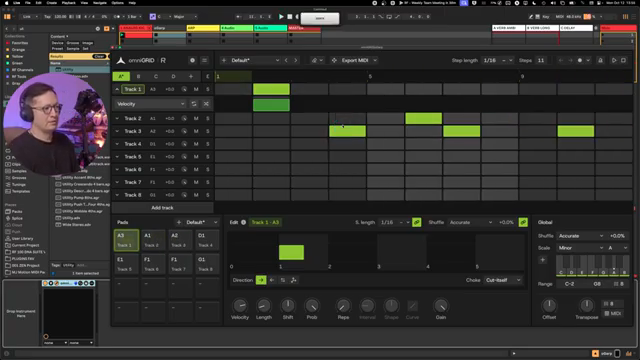Set Direction to forward arrow
Screen dimensions: 640x360
coord(261,280)
